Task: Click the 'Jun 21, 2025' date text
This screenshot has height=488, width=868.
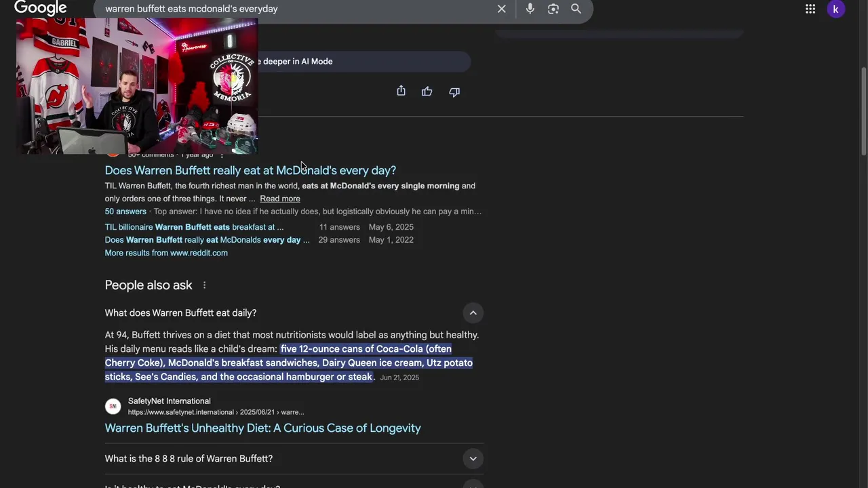Action: click(x=399, y=378)
